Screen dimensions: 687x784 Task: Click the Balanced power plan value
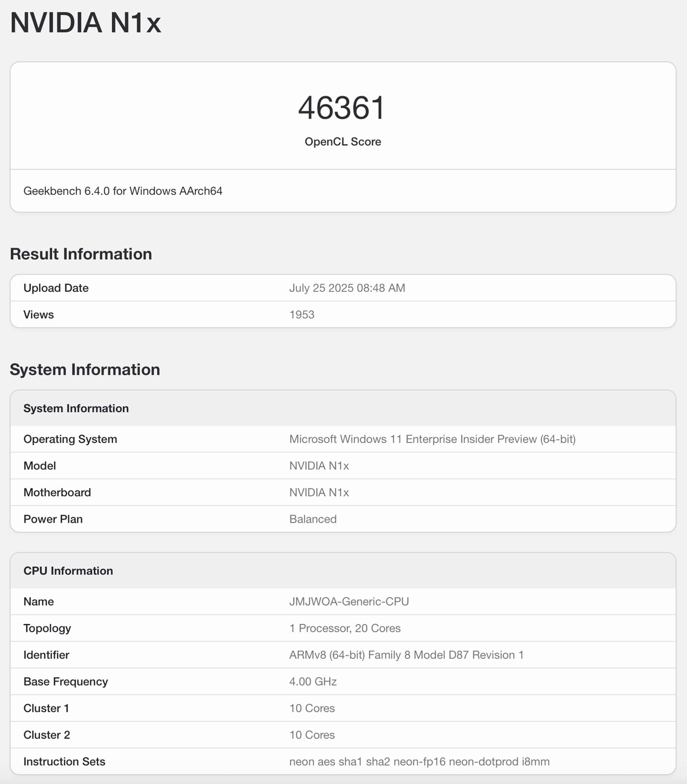[x=312, y=519]
